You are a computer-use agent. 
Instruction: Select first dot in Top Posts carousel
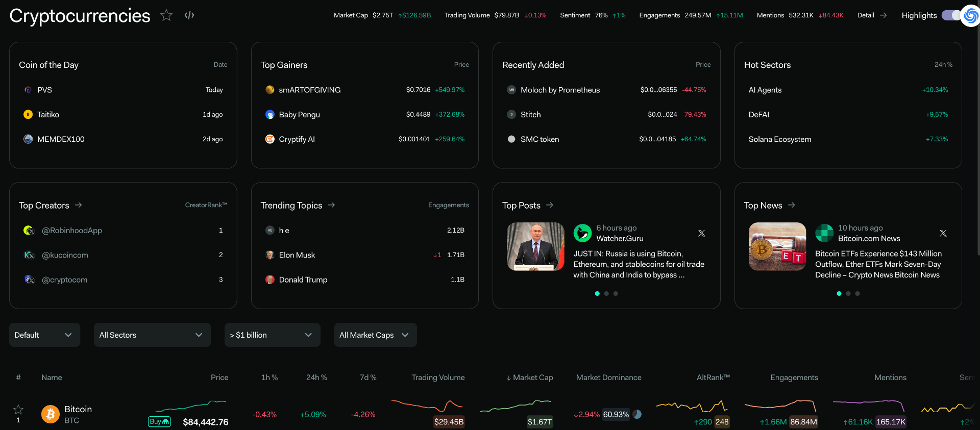[x=597, y=293]
